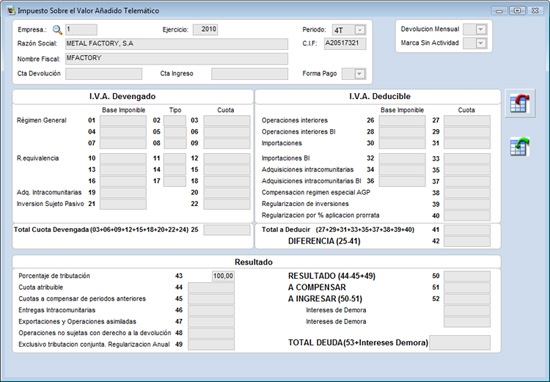This screenshot has height=382, width=550.
Task: Click the TOTAL DEUDA field
Action: click(x=460, y=343)
